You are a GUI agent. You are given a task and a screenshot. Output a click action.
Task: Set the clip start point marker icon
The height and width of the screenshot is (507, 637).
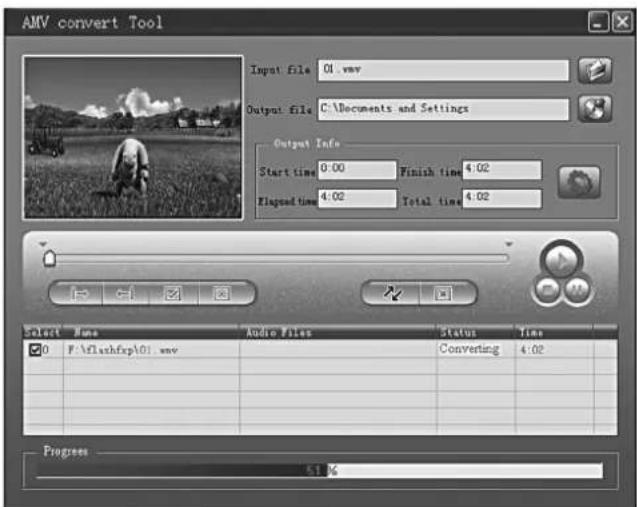(x=78, y=293)
